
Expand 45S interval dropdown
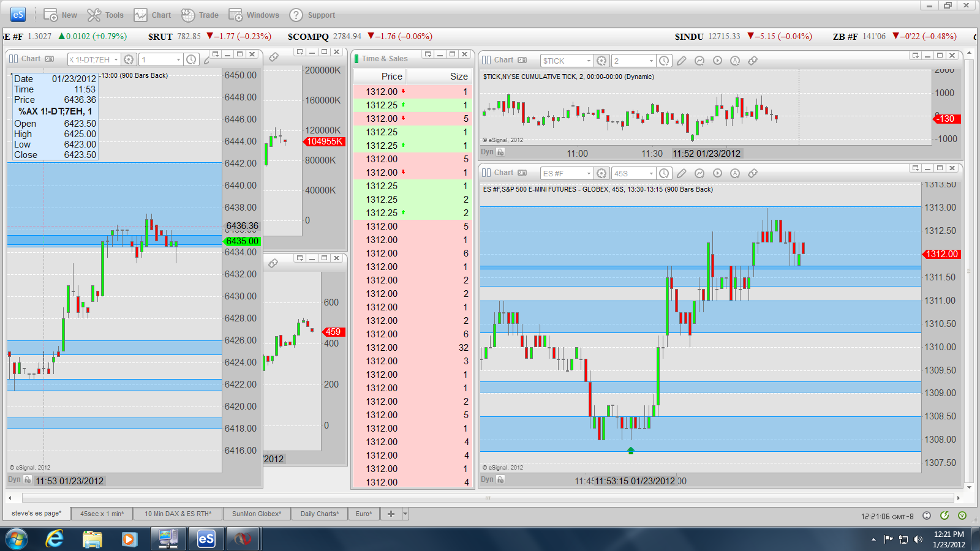point(651,173)
